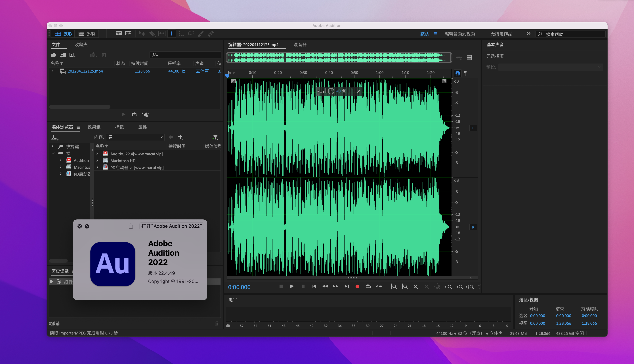Click the Zoom In Amplitude icon
The image size is (634, 364).
tap(393, 287)
